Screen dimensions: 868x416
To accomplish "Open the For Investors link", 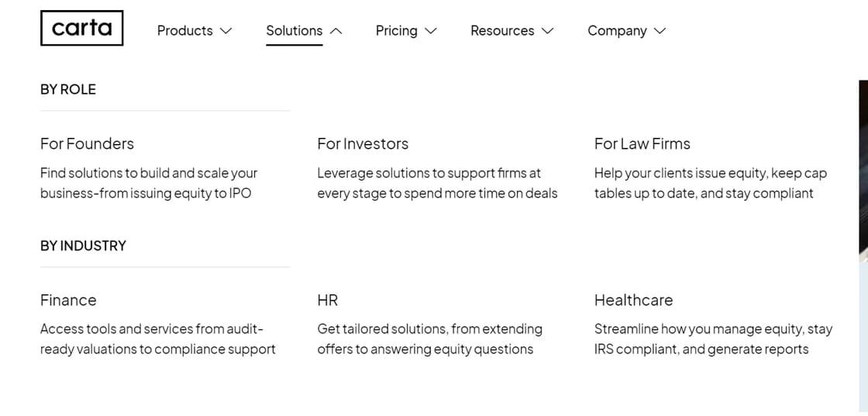I will coord(363,144).
